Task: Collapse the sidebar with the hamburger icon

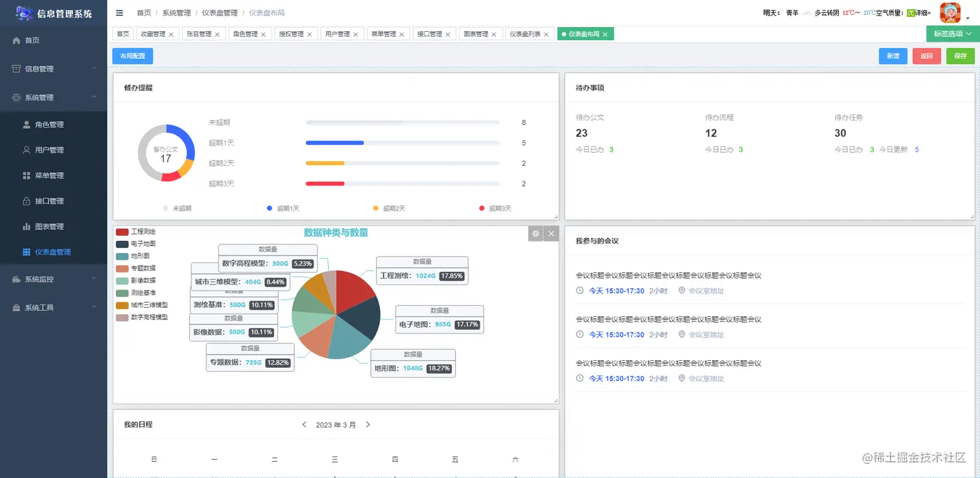Action: click(x=119, y=13)
